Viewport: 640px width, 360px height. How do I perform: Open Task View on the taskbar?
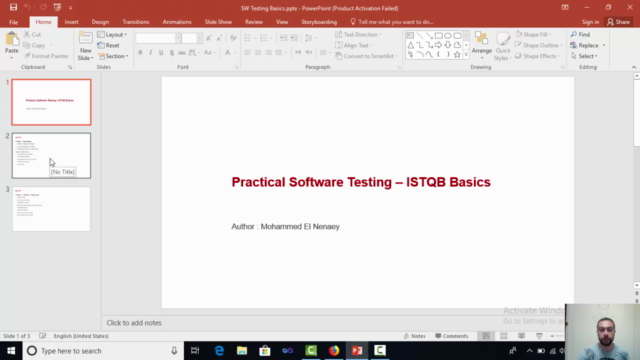[195, 351]
